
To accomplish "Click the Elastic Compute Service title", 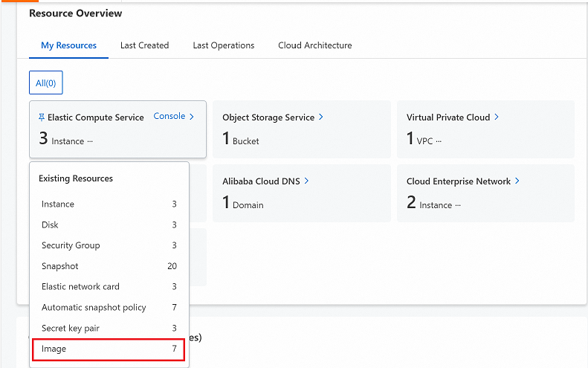I will 96,117.
